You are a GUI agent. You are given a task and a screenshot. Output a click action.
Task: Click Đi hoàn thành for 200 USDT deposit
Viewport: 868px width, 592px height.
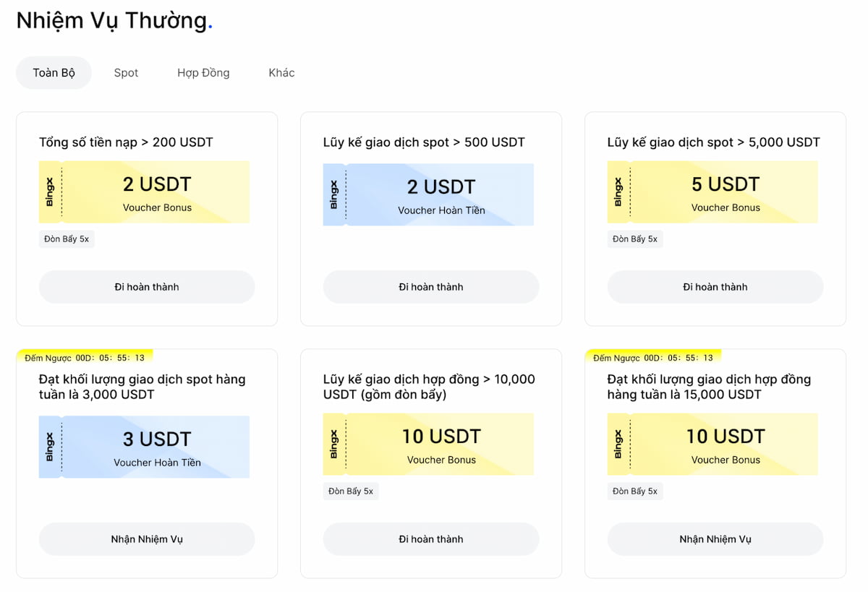tap(147, 287)
